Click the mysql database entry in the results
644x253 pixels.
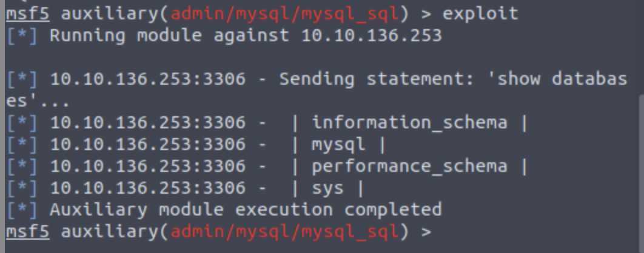tap(338, 144)
